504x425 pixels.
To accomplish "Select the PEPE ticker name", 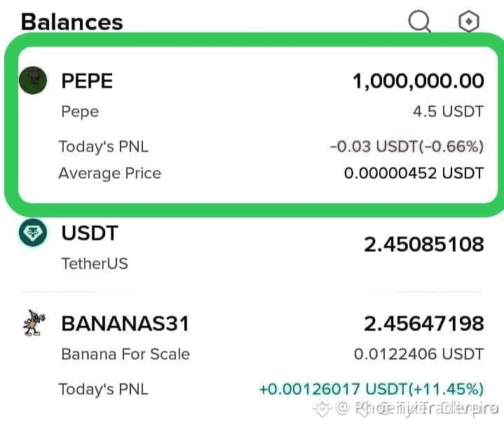I will pos(87,81).
